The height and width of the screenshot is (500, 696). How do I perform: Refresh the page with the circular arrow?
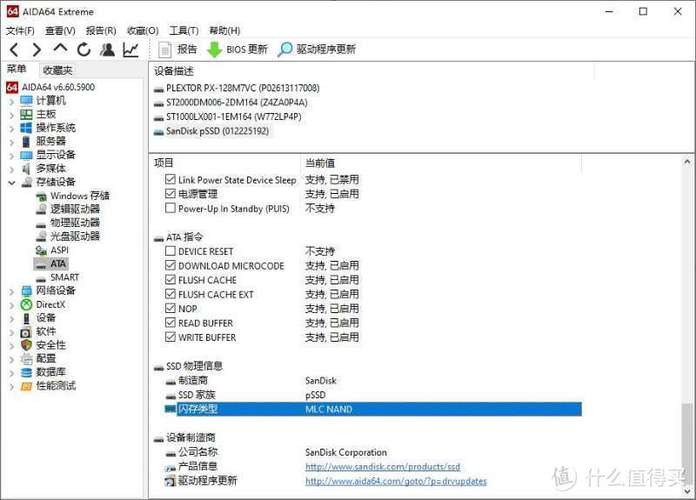click(83, 49)
